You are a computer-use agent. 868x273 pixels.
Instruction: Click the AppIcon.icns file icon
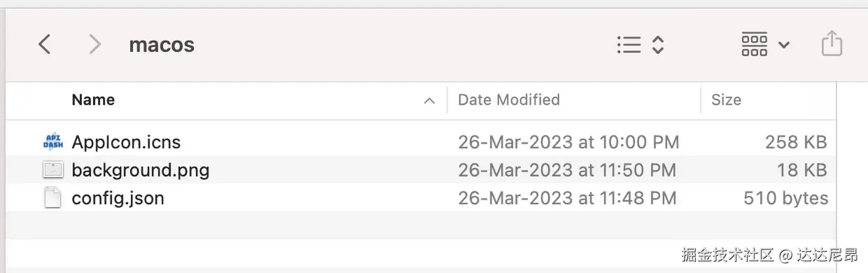pos(53,142)
